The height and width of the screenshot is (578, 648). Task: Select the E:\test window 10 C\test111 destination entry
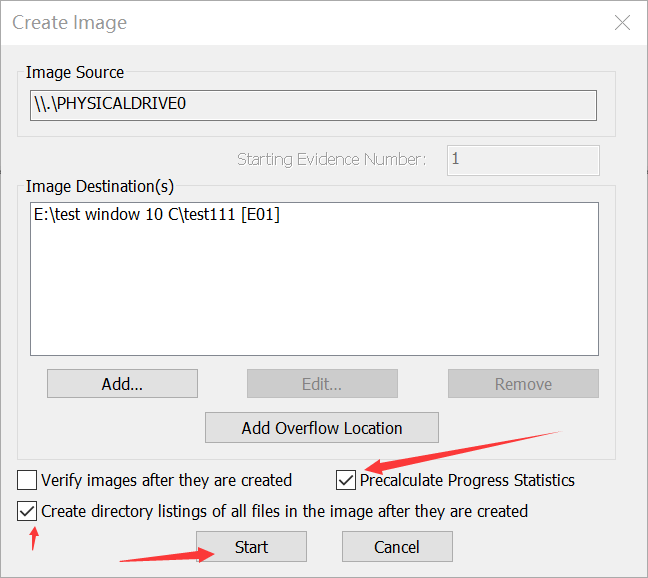click(157, 215)
